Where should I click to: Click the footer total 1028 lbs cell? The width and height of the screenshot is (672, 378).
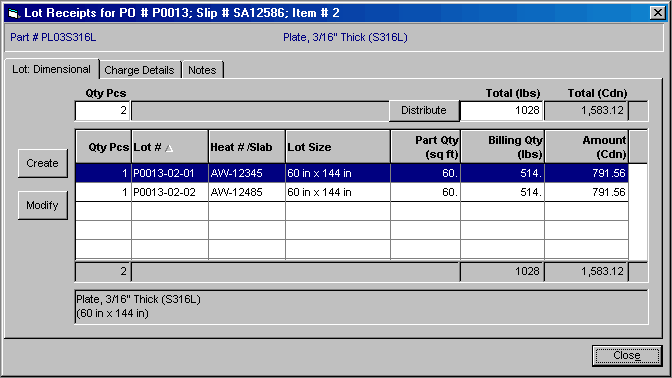(x=502, y=271)
